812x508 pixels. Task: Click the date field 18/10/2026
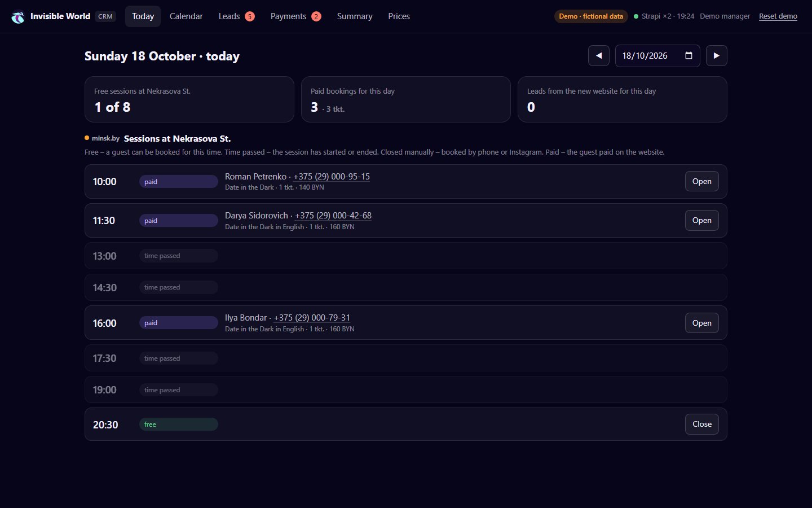(x=657, y=56)
